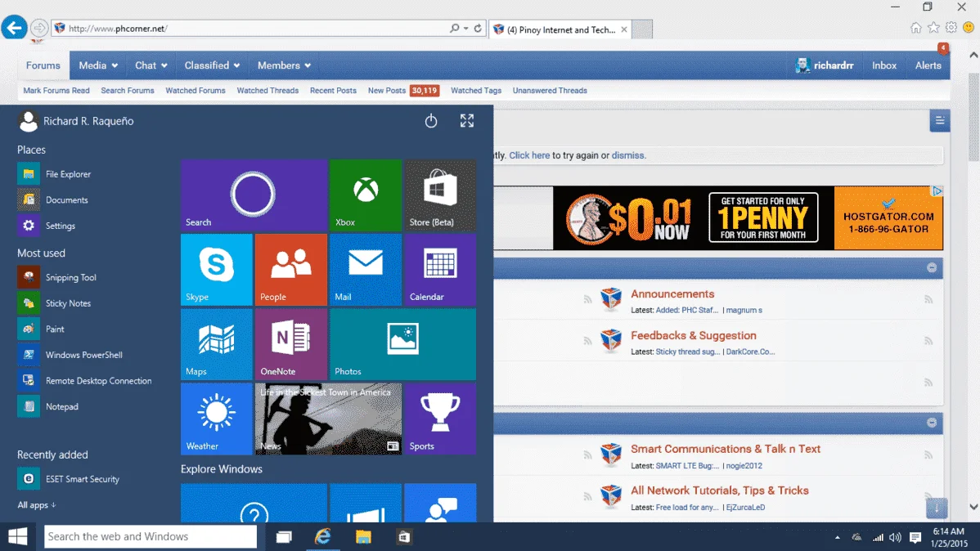Screen dimensions: 980x551
Task: Click the 'Click here' retry link
Action: pyautogui.click(x=529, y=155)
